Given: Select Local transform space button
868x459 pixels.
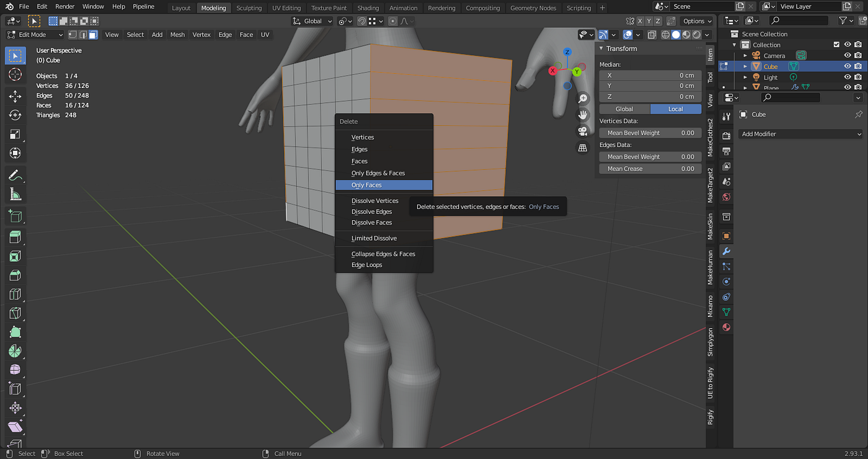Looking at the screenshot, I should click(x=676, y=109).
